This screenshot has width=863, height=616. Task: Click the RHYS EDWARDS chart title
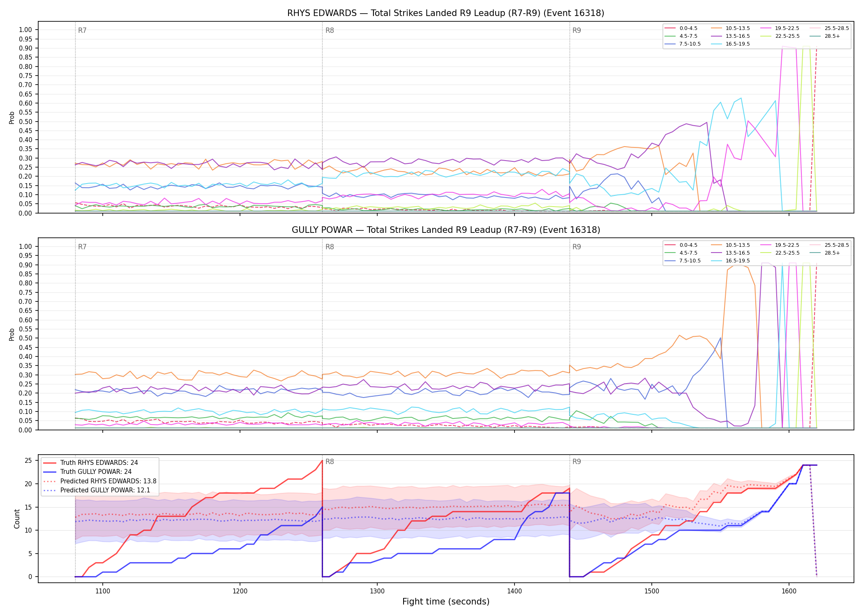tap(446, 13)
